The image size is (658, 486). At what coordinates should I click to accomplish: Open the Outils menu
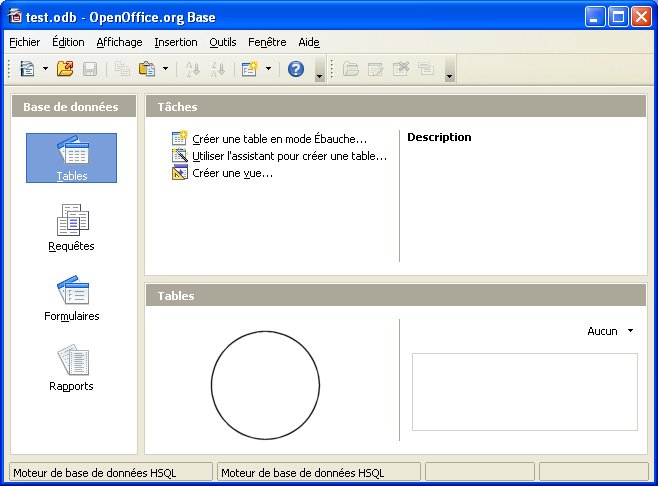(223, 42)
